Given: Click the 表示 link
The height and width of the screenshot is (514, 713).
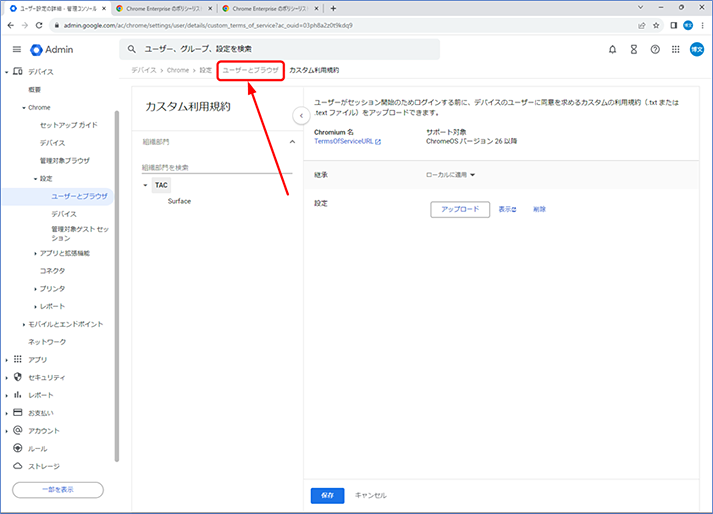Looking at the screenshot, I should 507,209.
